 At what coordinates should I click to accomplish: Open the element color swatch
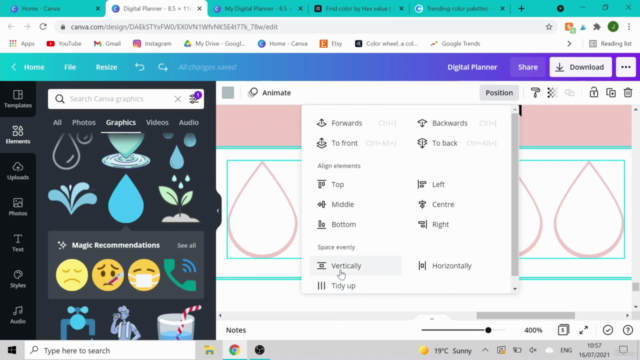click(228, 93)
